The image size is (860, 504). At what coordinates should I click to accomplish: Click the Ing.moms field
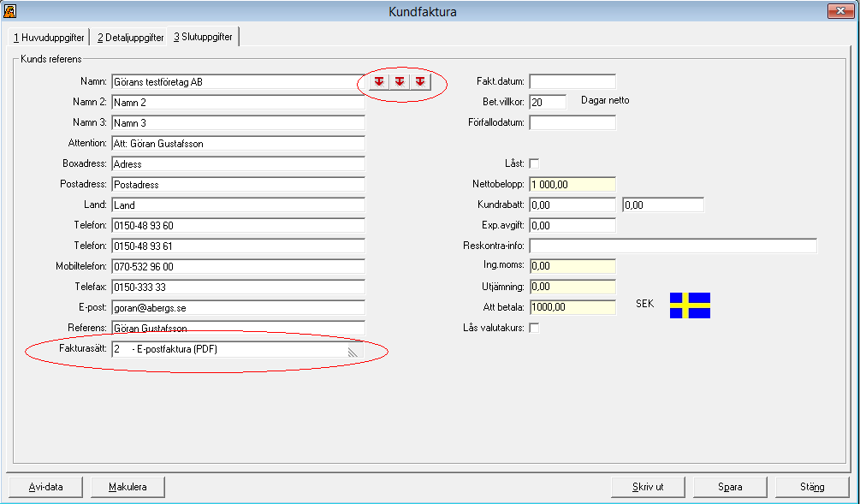(x=572, y=266)
